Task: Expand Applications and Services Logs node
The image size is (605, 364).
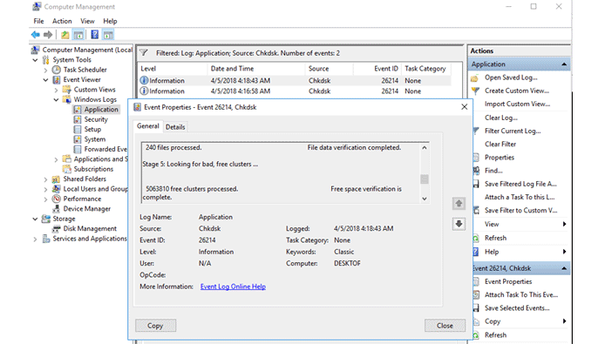Action: pos(56,159)
